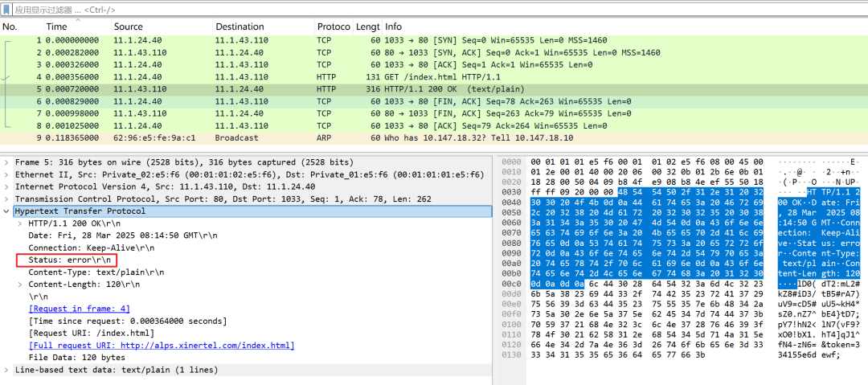Screen dimensions: 868x385
Task: Select packet 4 HTTP GET /index.html
Action: point(321,76)
